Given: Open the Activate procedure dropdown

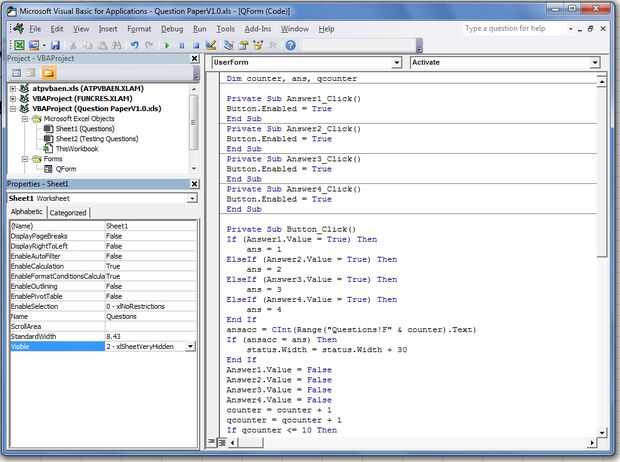Looking at the screenshot, I should coord(595,62).
